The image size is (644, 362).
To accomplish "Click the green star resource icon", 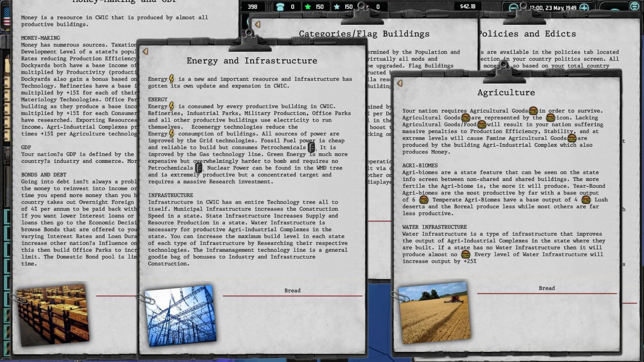I will click(308, 7).
